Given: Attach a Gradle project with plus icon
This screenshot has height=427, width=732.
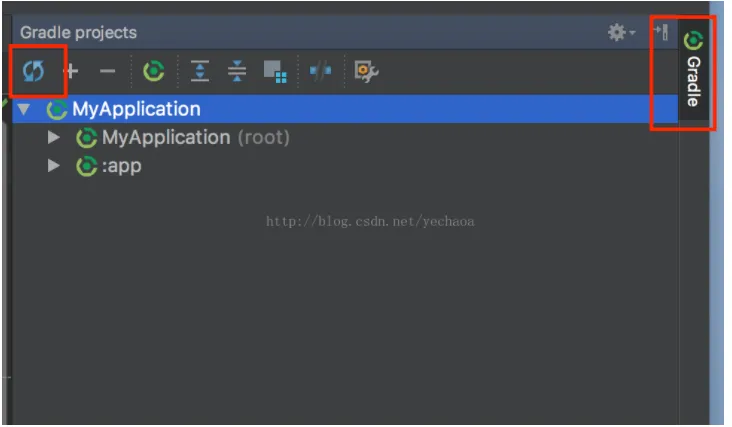Looking at the screenshot, I should (71, 71).
